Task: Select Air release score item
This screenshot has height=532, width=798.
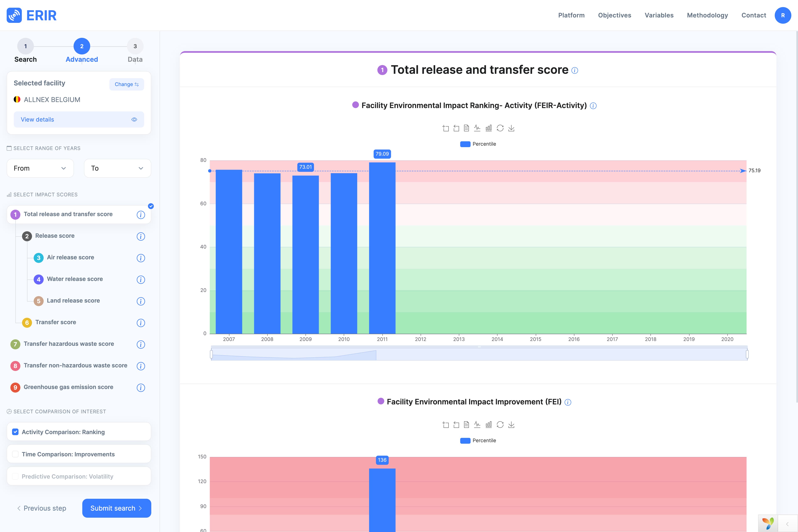Action: [x=71, y=257]
